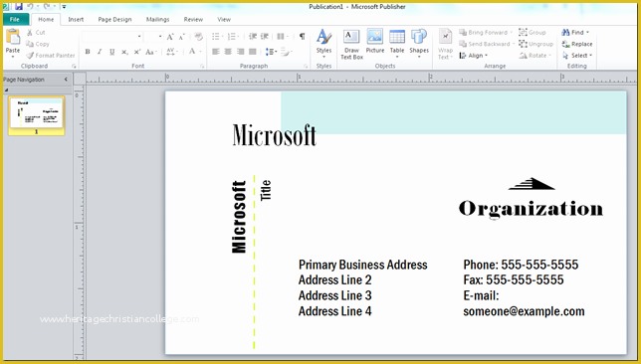The height and width of the screenshot is (364, 641).
Task: Toggle Superscript formatting
Action: [137, 52]
